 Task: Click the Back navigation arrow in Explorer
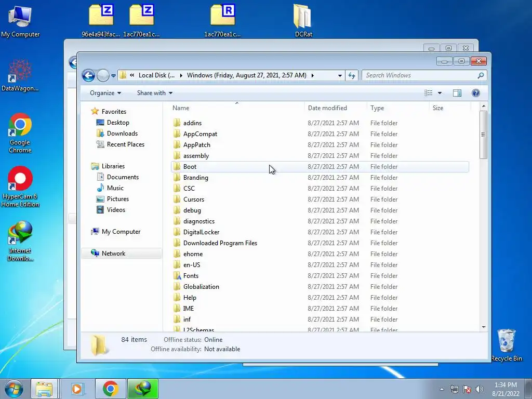coord(88,75)
